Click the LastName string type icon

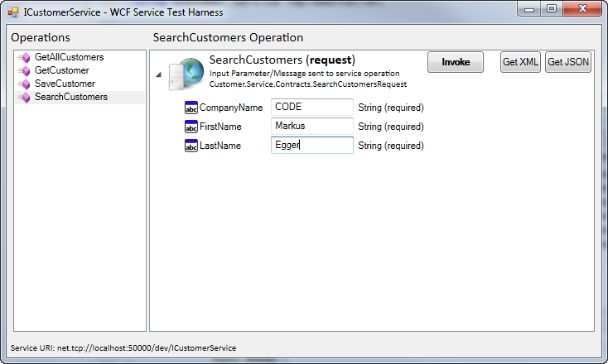pyautogui.click(x=191, y=146)
